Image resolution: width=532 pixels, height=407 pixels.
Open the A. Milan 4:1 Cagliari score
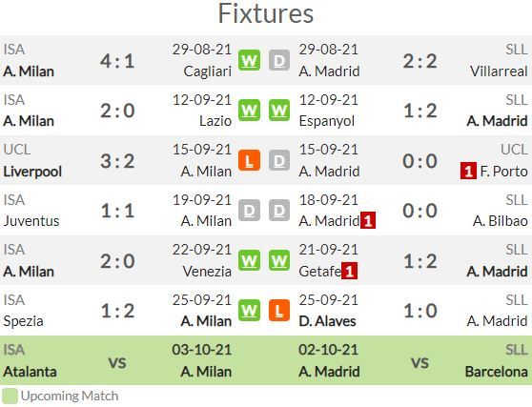(x=117, y=61)
